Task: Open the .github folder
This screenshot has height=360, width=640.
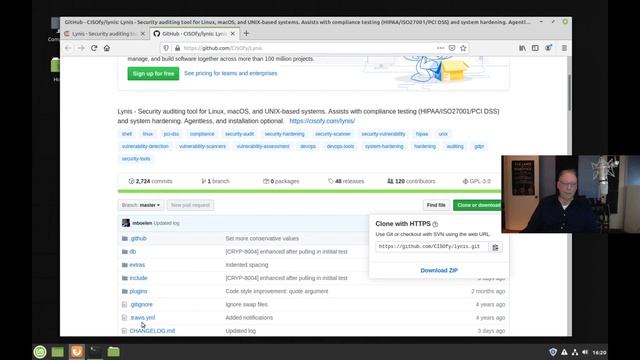Action: point(138,238)
